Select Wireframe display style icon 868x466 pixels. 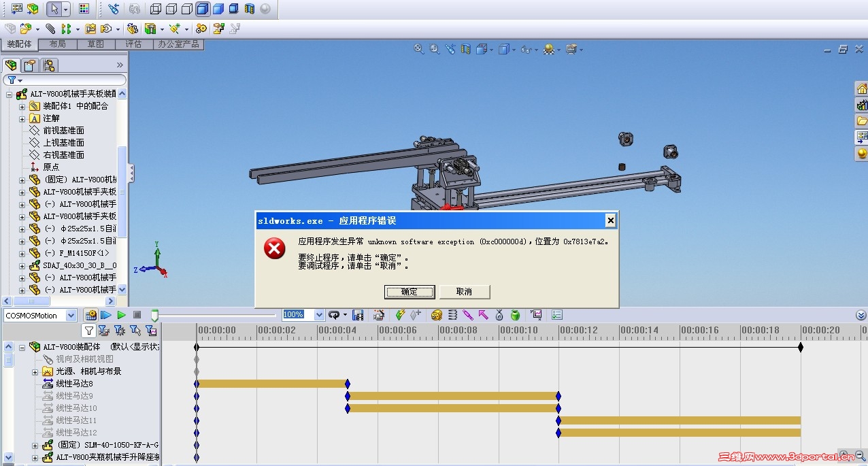[156, 9]
